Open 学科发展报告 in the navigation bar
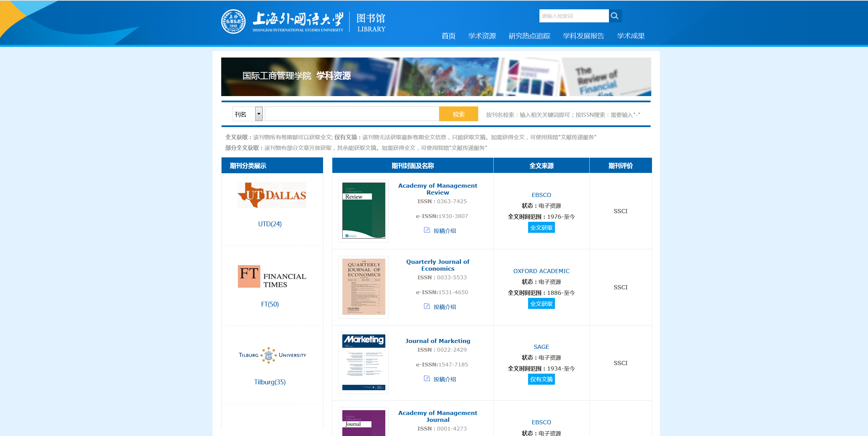Viewport: 868px width, 436px height. point(583,36)
